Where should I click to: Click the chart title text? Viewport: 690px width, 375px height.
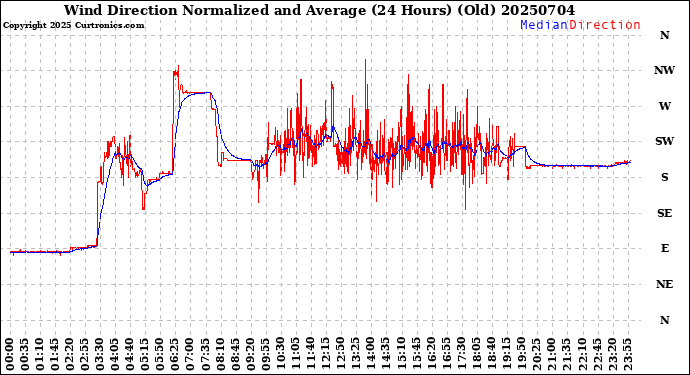coord(319,10)
